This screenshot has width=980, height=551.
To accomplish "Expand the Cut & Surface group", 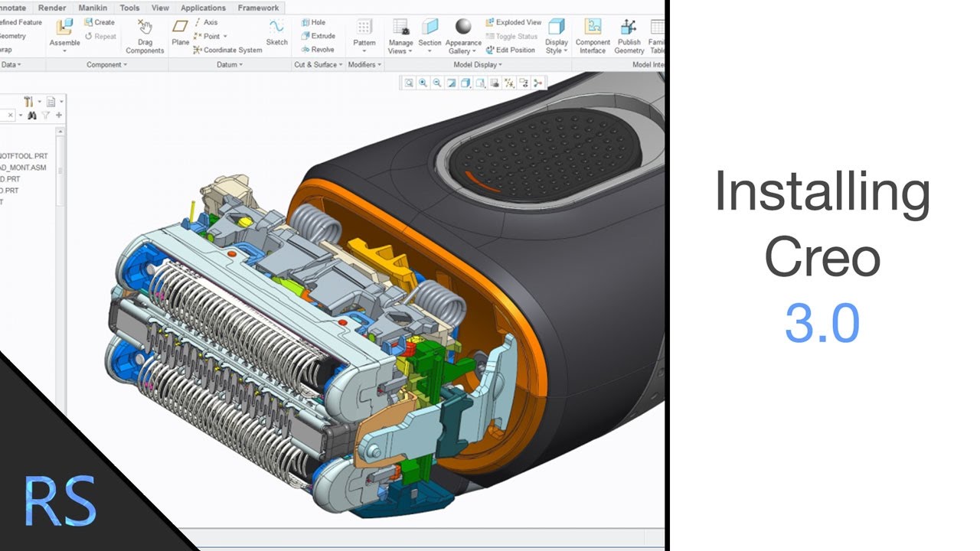I will 318,64.
